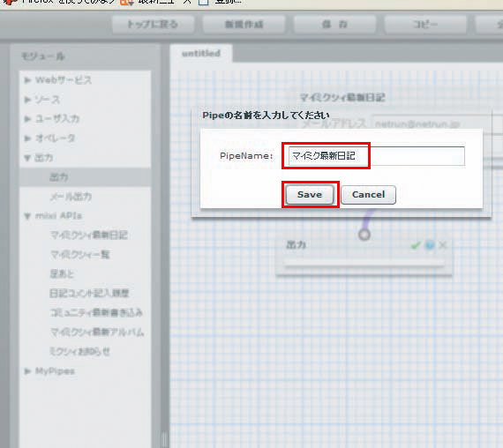Click green checkmark icon on canvas 出力 module
The height and width of the screenshot is (448, 503).
[416, 245]
